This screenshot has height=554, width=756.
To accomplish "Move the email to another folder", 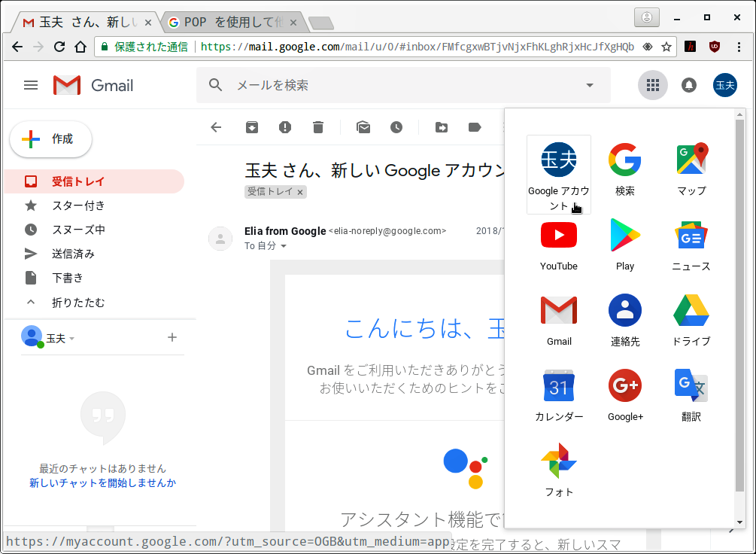I will (441, 127).
